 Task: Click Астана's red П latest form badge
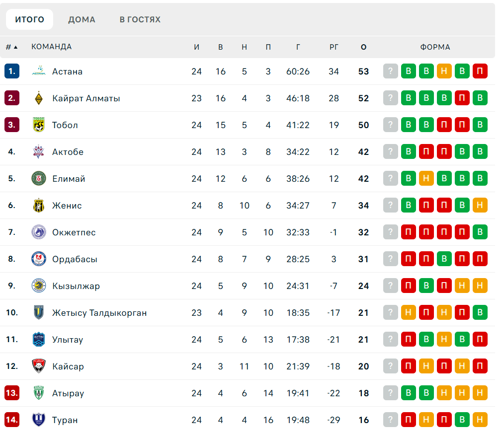[x=480, y=71]
